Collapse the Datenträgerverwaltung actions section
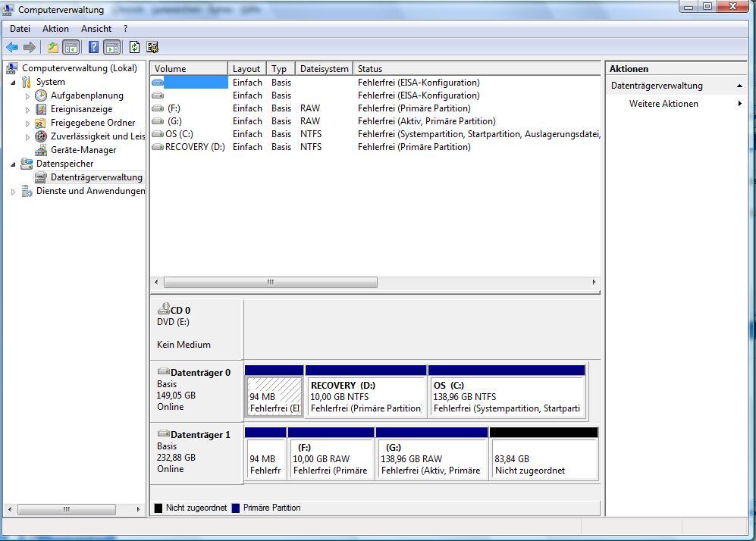The image size is (756, 541). pos(739,86)
